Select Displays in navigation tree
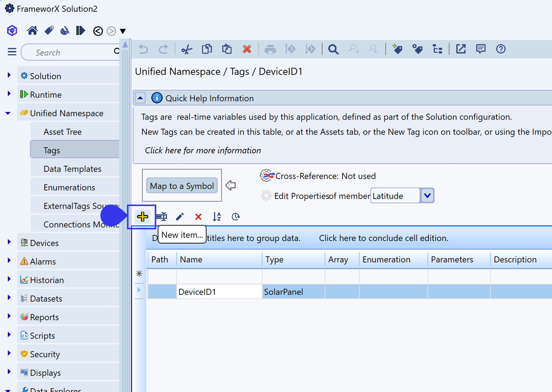The image size is (552, 392). click(x=68, y=373)
